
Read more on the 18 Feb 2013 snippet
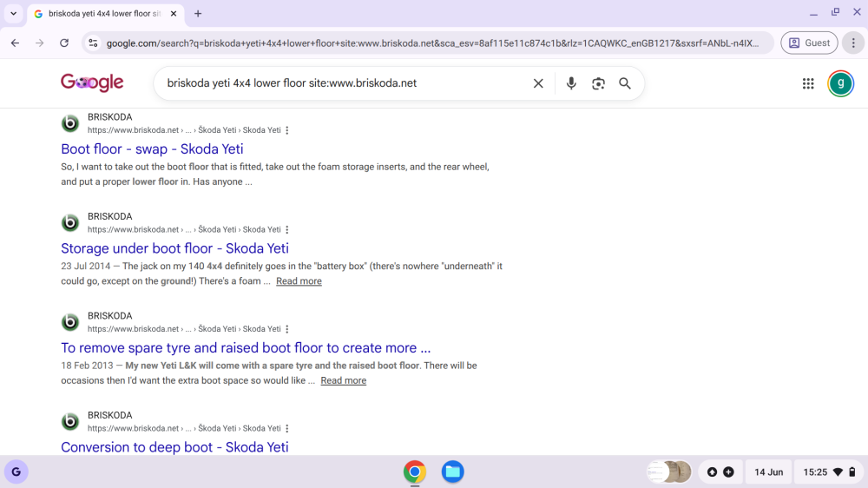coord(343,380)
